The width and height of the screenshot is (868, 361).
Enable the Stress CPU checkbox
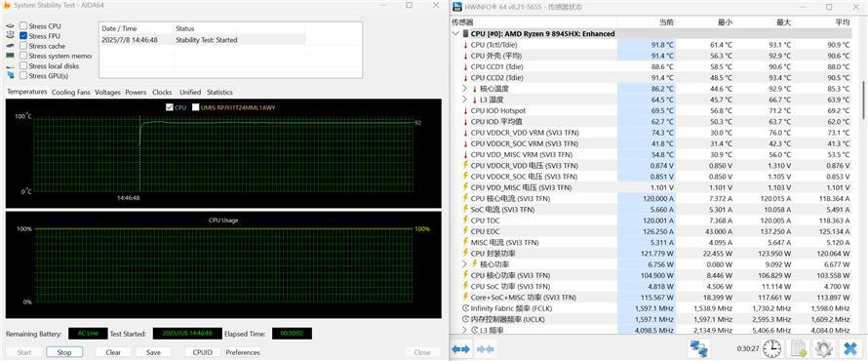coord(23,26)
